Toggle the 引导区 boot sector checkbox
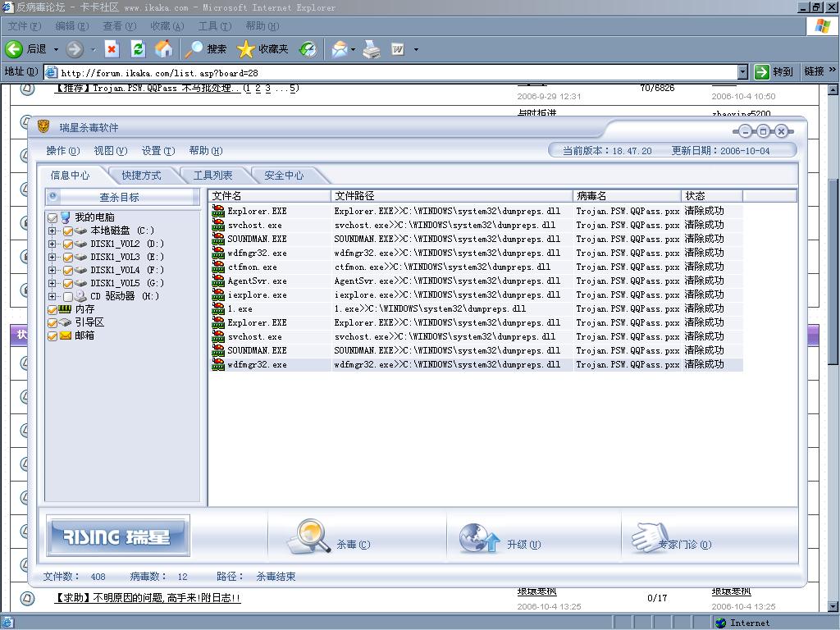The width and height of the screenshot is (840, 630). click(53, 322)
